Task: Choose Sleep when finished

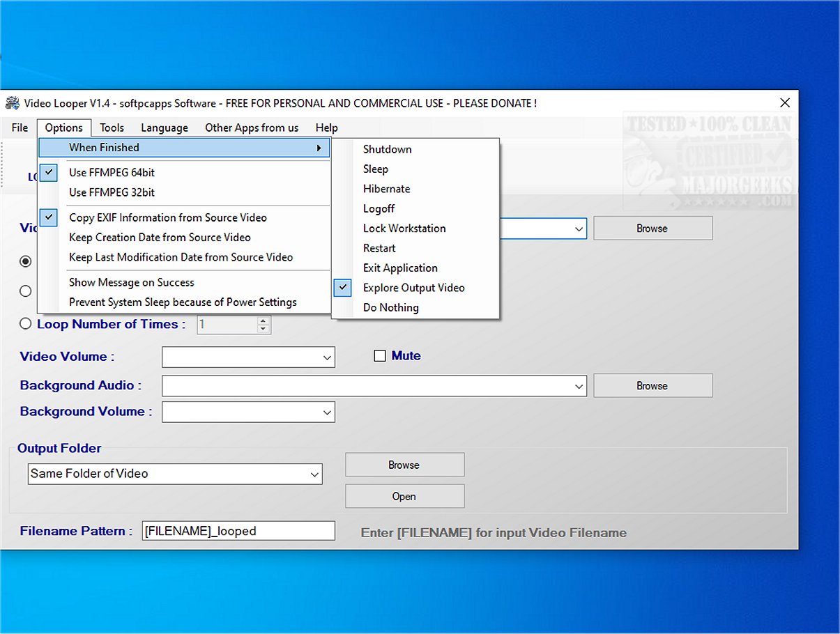Action: click(415, 169)
